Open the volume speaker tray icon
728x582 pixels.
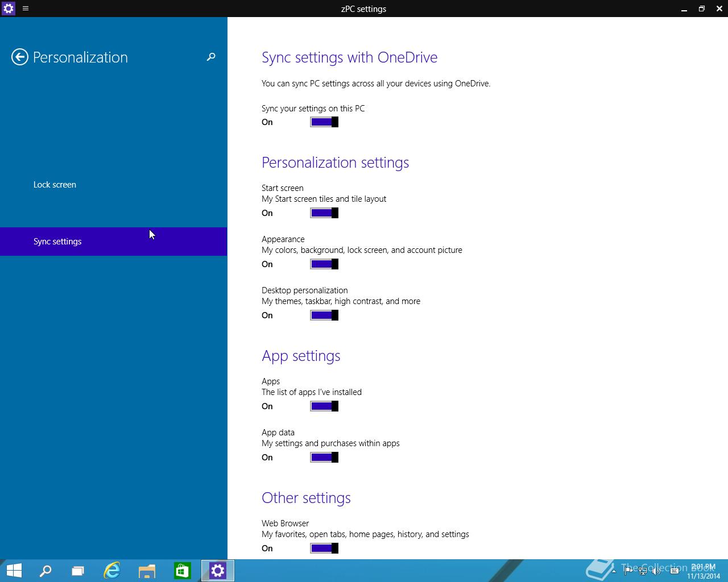click(x=657, y=571)
